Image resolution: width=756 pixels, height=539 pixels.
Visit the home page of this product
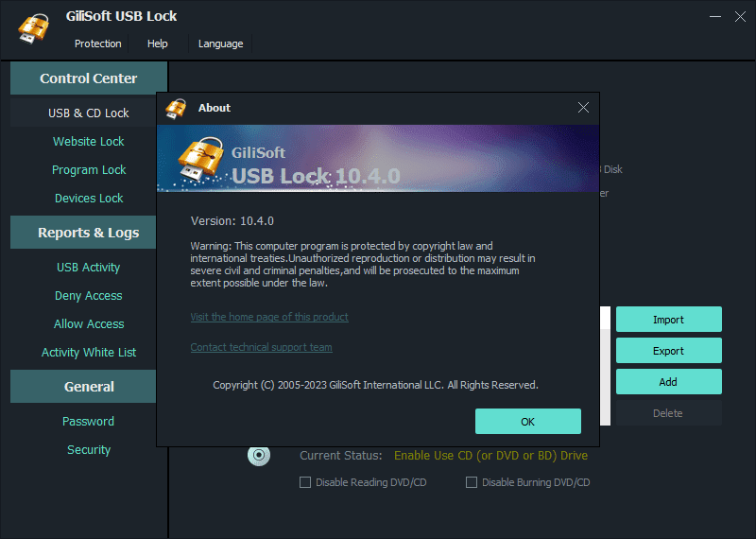[269, 317]
